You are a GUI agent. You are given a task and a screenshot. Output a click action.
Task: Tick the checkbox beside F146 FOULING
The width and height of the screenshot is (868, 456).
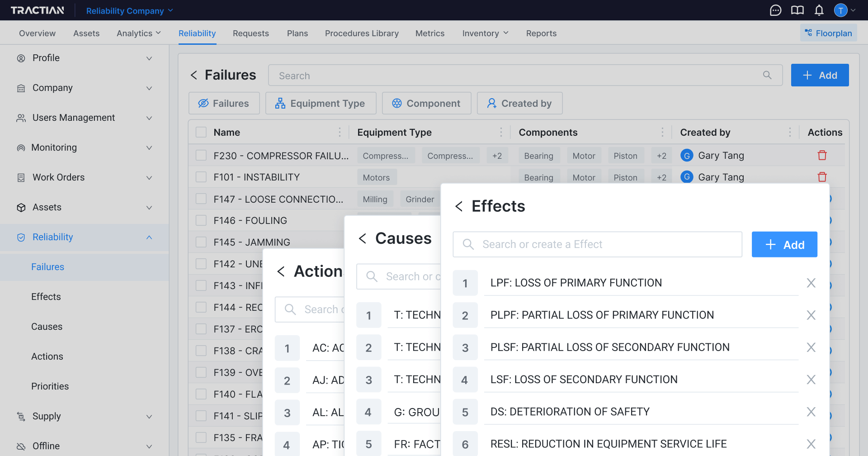[201, 220]
